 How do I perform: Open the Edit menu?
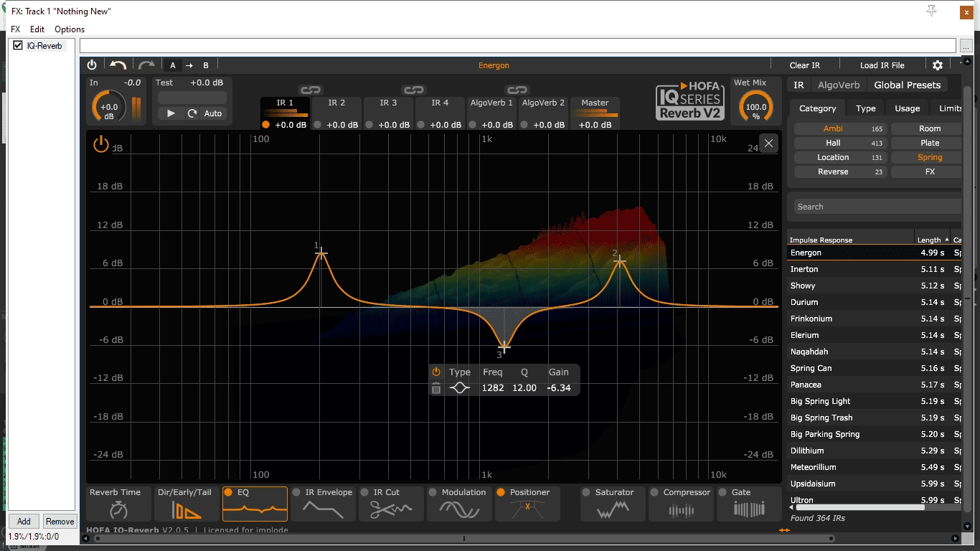point(37,29)
